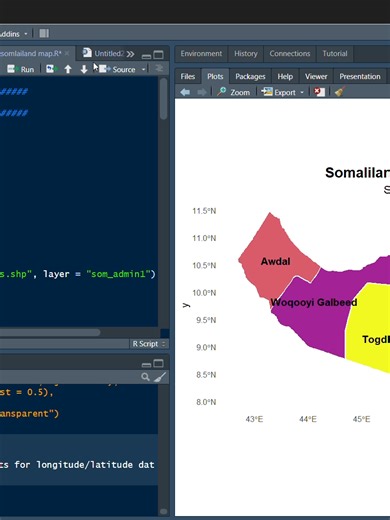
Task: Click the y axis title on the plot
Action: [x=186, y=305]
